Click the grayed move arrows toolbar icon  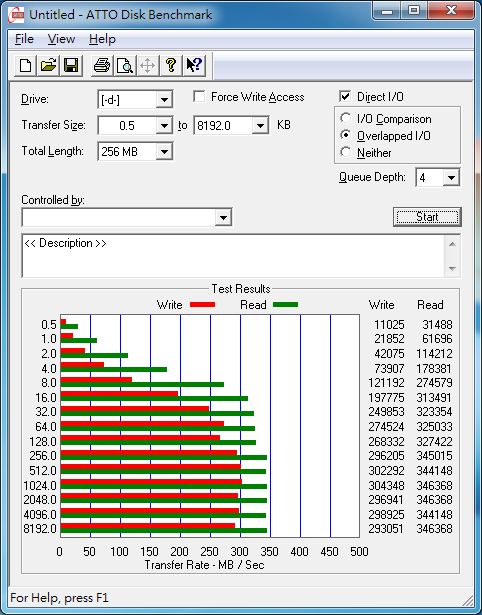[147, 65]
